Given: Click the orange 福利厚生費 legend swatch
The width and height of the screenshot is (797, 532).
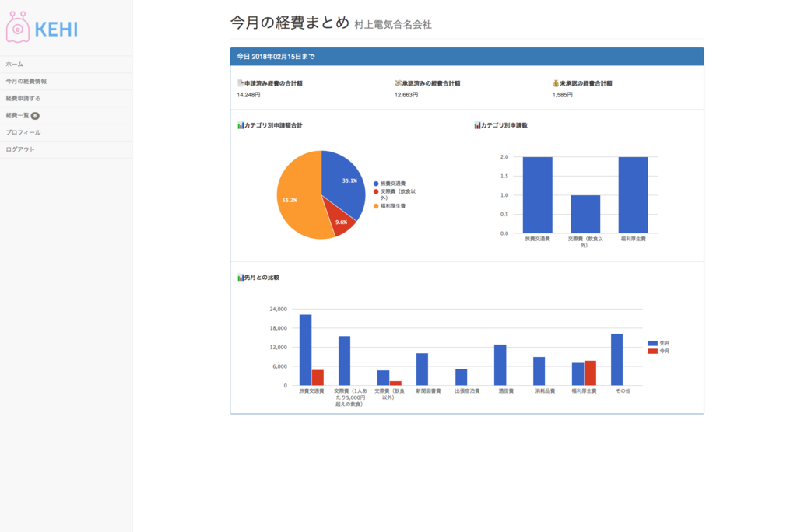Looking at the screenshot, I should (376, 206).
